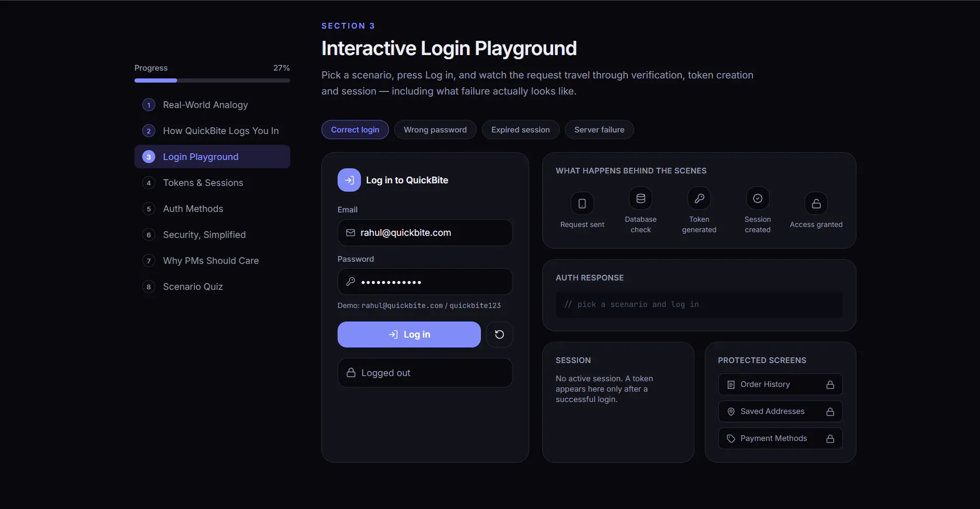Screen dimensions: 980x509
Task: Open the Payment Methods protected screen
Action: point(780,439)
